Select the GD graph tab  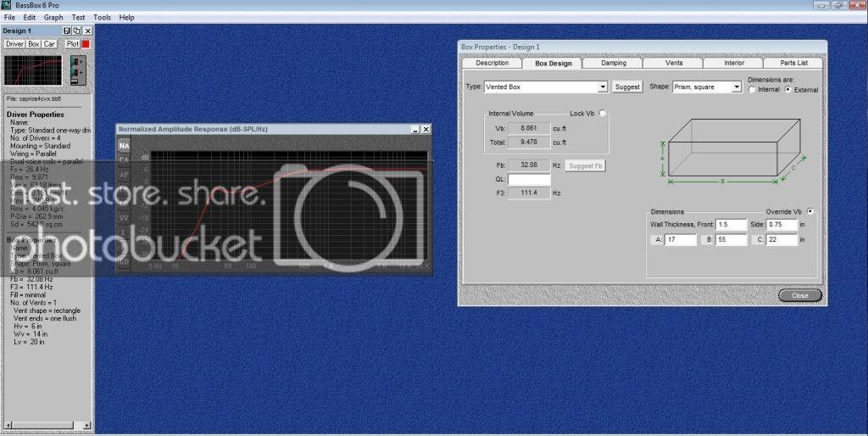(124, 261)
